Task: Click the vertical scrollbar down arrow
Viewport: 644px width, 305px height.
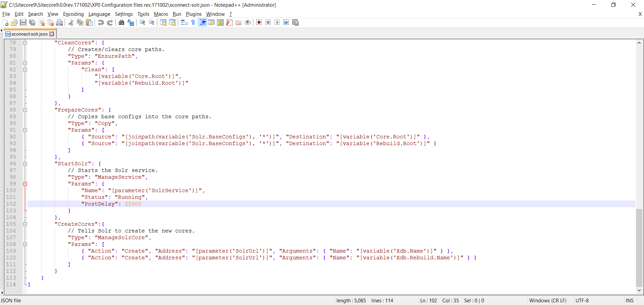Action: tap(639, 290)
